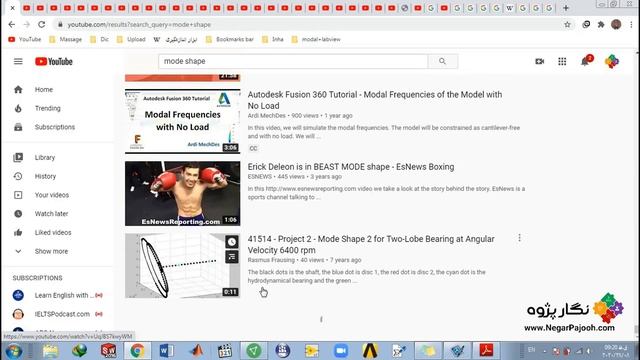
Task: Open ESNEWS channel name
Action: coord(260,176)
